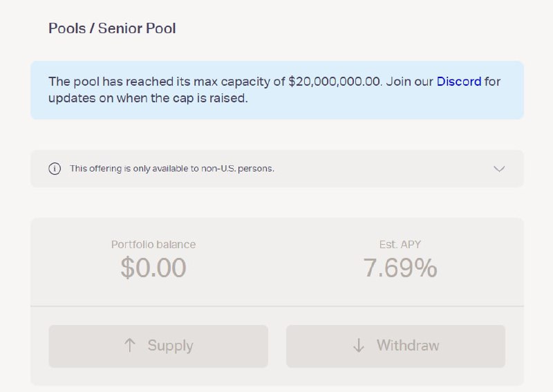Open the Discord link

459,82
